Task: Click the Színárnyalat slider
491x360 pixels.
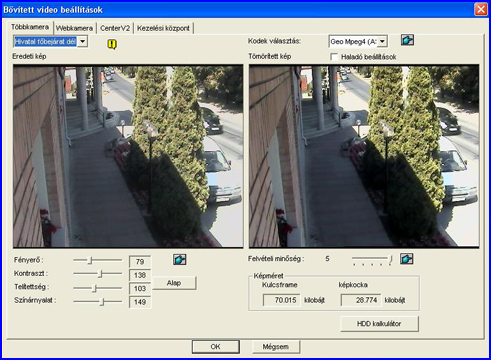Action: 98,302
